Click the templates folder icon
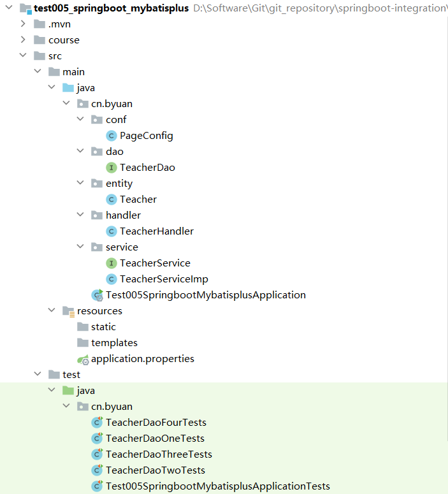Screen dimensions: 448x494 (x=83, y=342)
